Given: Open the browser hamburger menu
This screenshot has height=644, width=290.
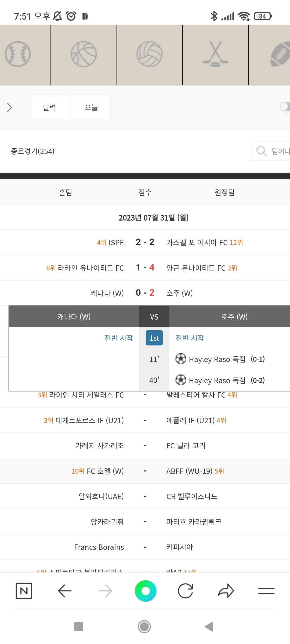Looking at the screenshot, I should point(266,591).
